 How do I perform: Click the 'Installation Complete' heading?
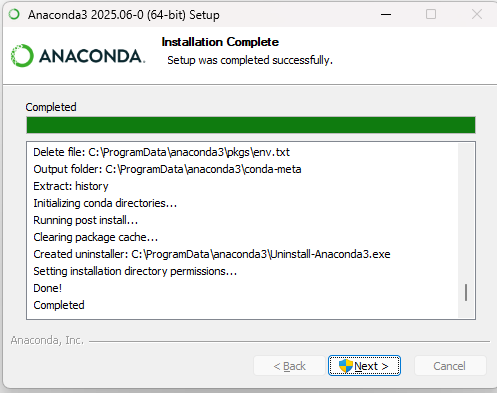click(x=220, y=42)
